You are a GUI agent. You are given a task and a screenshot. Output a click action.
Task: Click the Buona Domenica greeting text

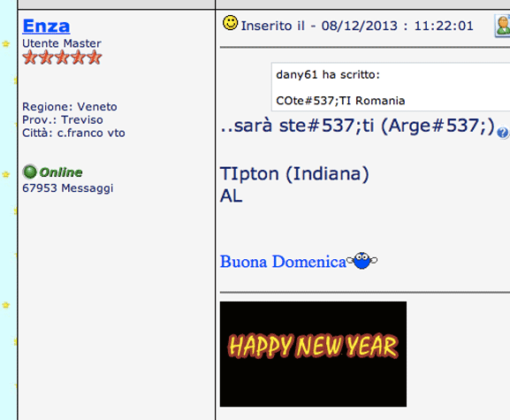[283, 262]
